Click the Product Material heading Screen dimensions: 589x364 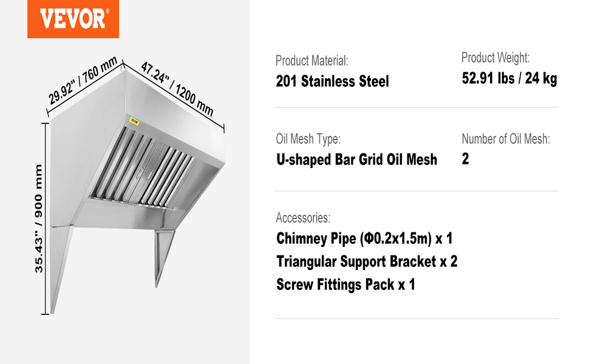[x=312, y=61]
